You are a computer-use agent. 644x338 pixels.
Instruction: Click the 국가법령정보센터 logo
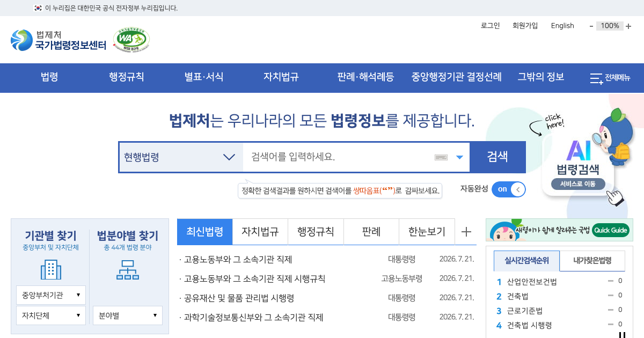click(x=58, y=40)
